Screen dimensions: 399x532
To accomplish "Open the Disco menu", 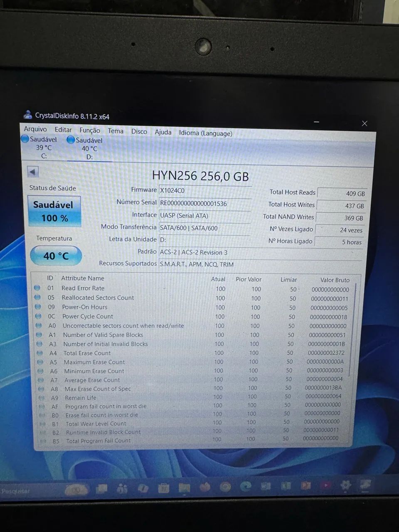I will click(x=139, y=131).
